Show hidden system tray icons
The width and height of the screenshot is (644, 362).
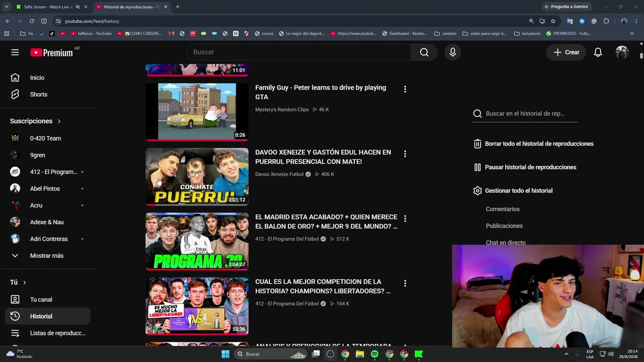[567, 354]
